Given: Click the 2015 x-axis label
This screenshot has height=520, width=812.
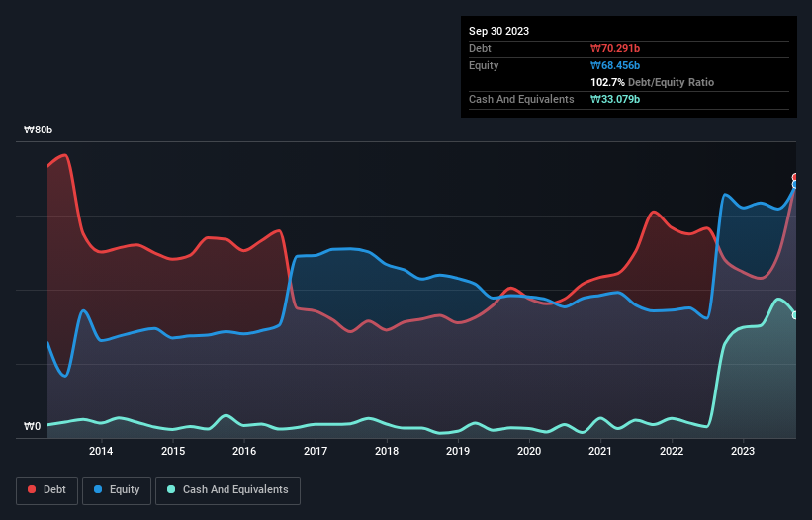Looking at the screenshot, I should pos(173,451).
